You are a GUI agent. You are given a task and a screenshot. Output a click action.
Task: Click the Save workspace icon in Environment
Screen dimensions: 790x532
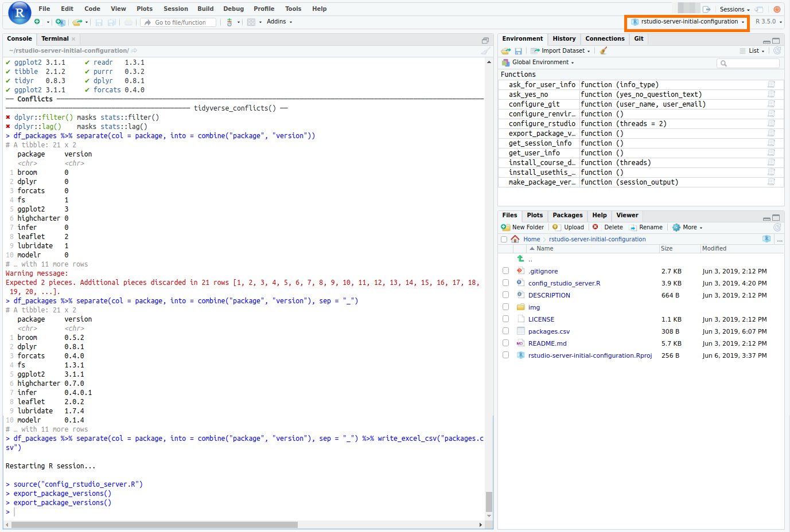point(518,51)
